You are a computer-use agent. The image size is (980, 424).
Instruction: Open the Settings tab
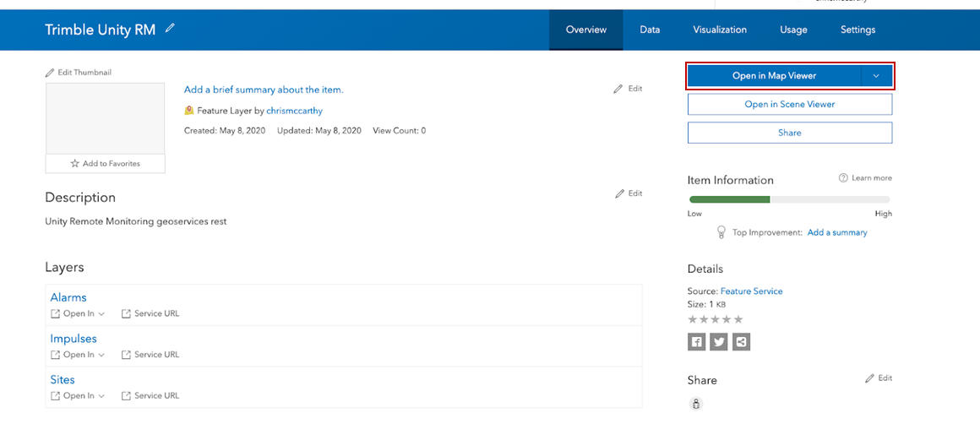pyautogui.click(x=857, y=30)
